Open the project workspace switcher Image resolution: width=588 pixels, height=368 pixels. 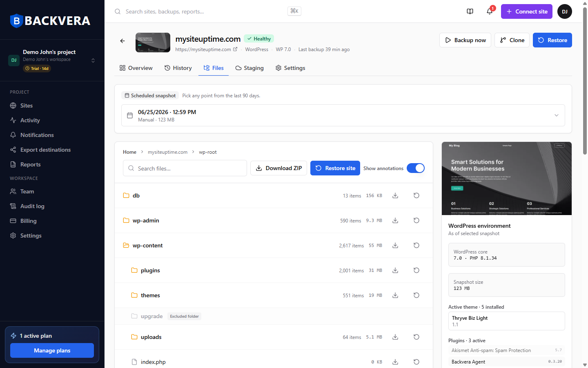[52, 60]
